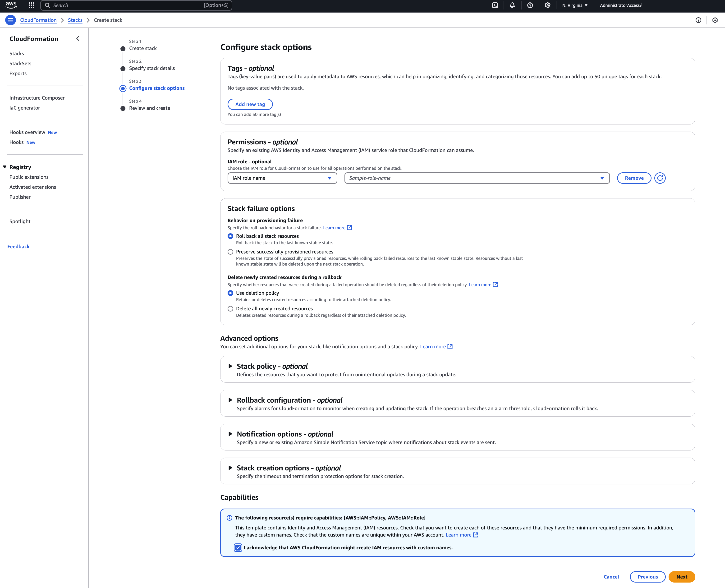Expand the Stack policy section
Image resolution: width=725 pixels, height=588 pixels.
coord(230,366)
